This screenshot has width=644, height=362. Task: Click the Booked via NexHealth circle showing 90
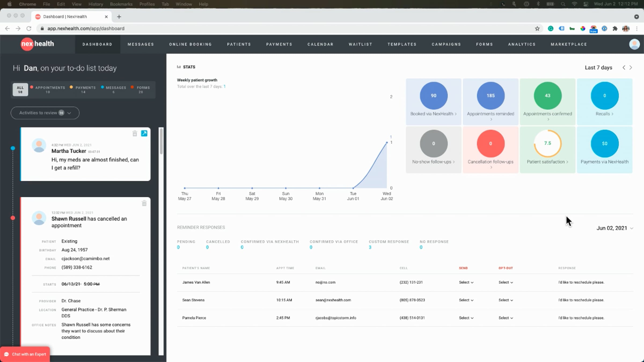click(x=434, y=96)
